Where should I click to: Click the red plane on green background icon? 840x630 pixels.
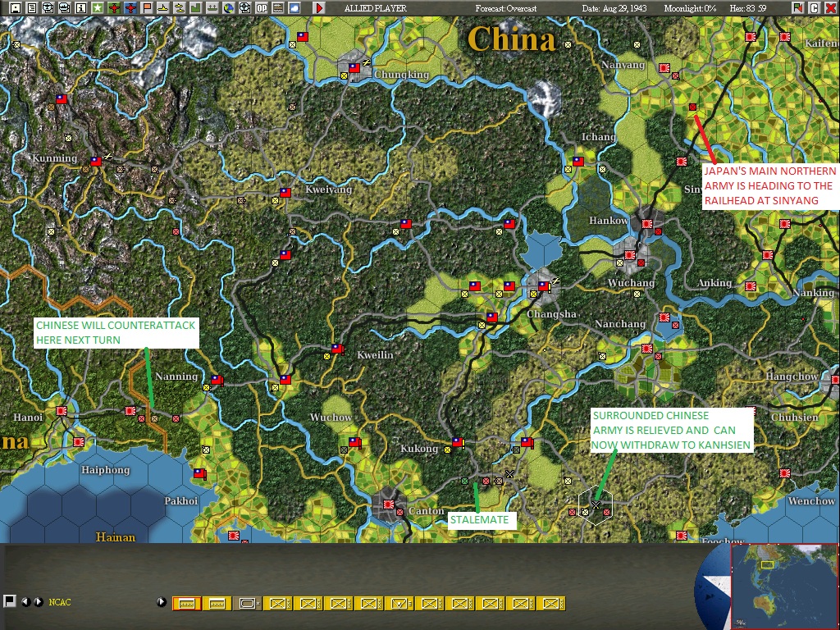tap(113, 7)
